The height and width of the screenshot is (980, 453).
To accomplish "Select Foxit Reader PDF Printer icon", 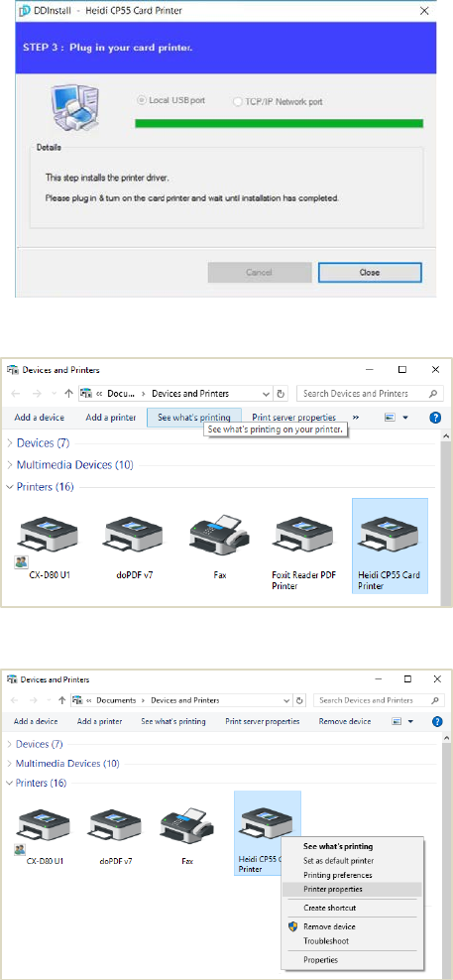I will point(302,552).
